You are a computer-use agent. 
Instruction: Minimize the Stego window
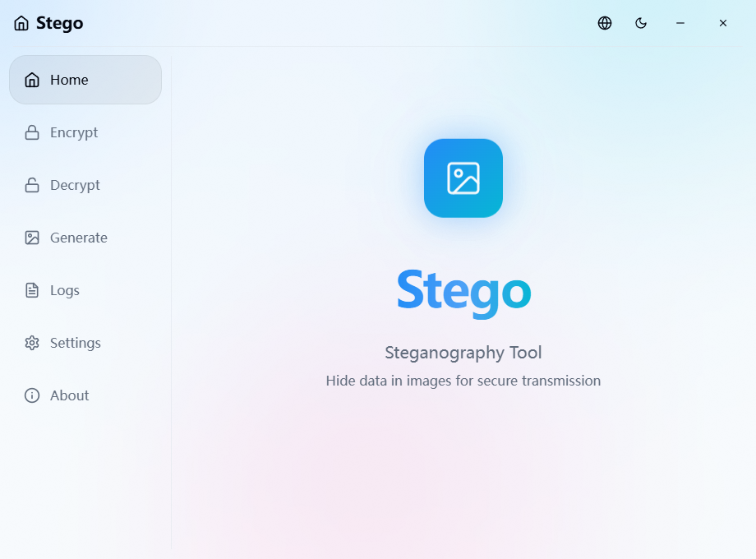coord(680,23)
